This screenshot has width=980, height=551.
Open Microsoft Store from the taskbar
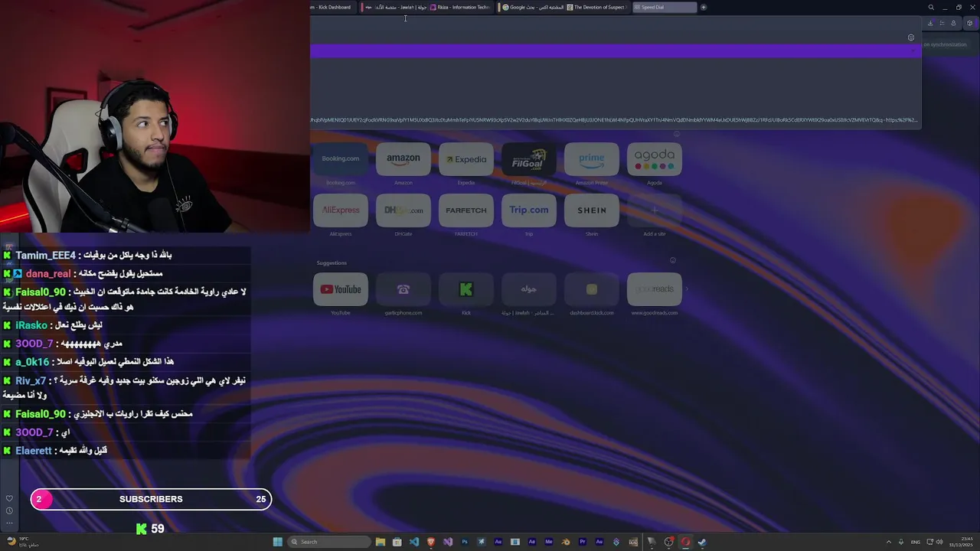pos(397,542)
